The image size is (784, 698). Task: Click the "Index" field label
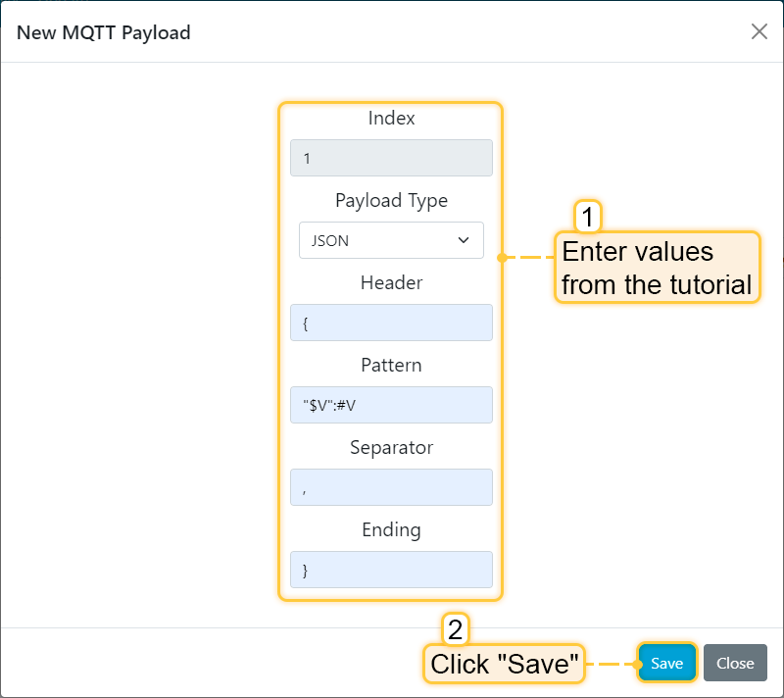coord(391,119)
